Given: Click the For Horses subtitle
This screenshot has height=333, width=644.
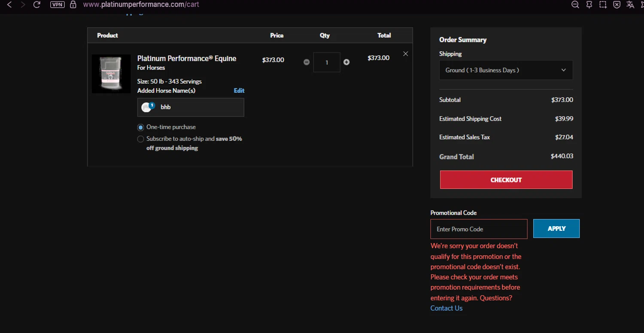Looking at the screenshot, I should click(x=151, y=68).
